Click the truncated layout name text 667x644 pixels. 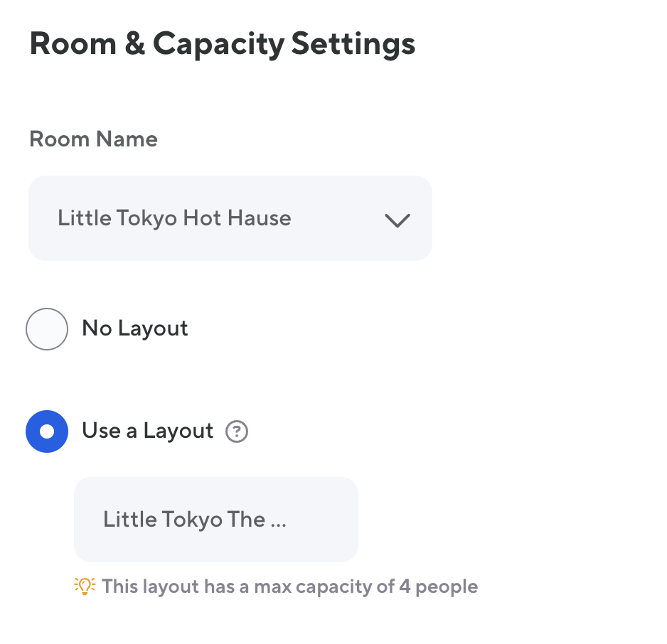(x=185, y=520)
